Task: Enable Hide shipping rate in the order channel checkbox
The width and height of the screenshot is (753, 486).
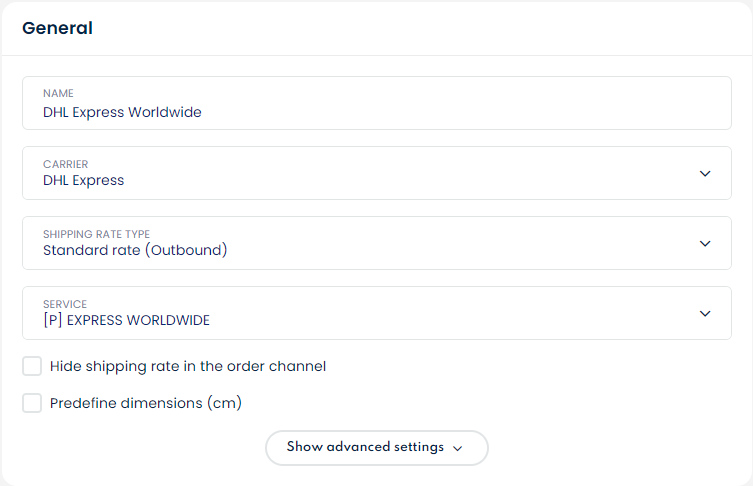Action: pos(32,366)
